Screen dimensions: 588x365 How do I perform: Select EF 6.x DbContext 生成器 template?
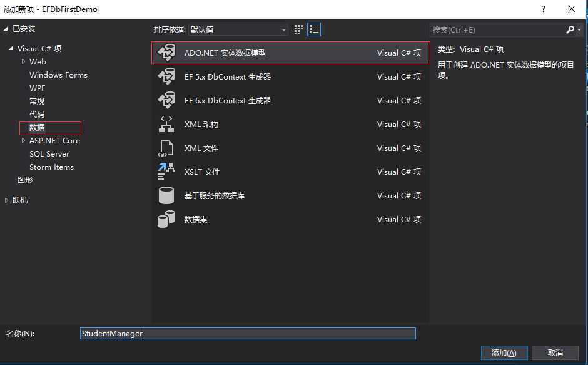[x=228, y=100]
